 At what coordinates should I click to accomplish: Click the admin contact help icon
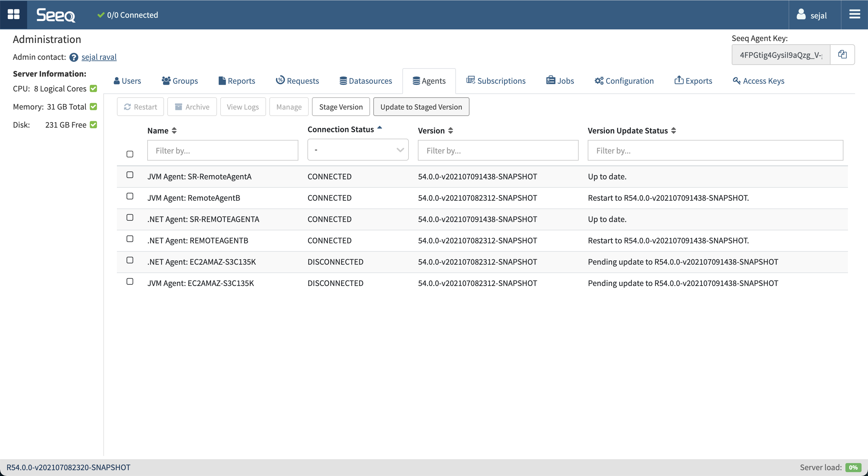click(73, 57)
